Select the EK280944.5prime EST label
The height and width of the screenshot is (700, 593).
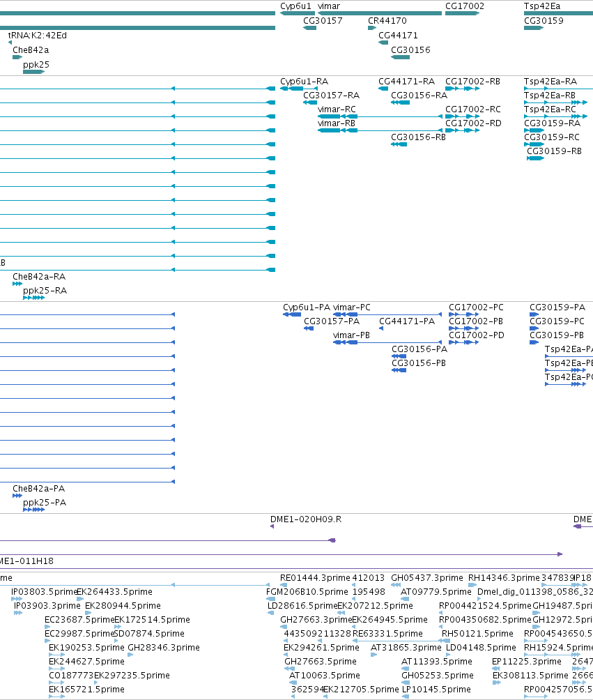[123, 606]
